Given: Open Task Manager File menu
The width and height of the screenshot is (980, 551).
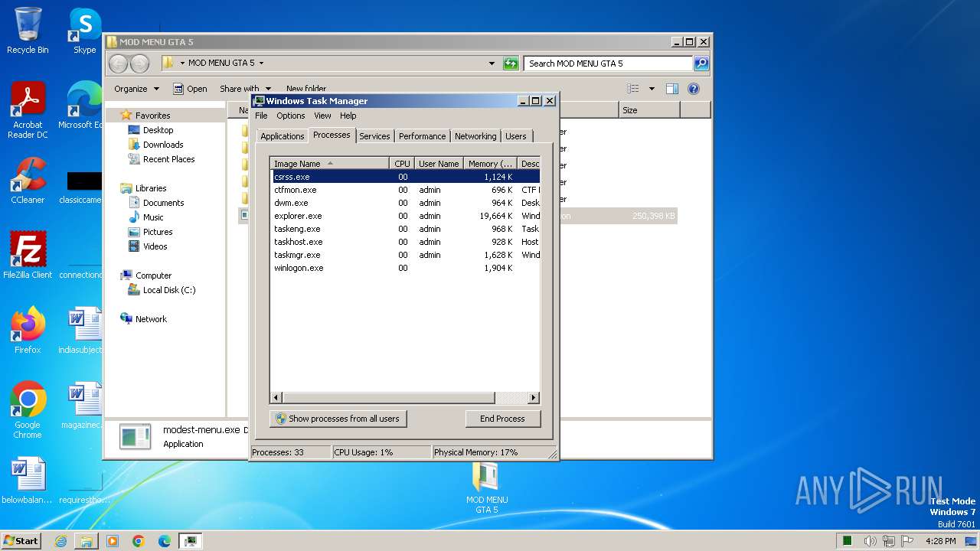Looking at the screenshot, I should coord(261,116).
